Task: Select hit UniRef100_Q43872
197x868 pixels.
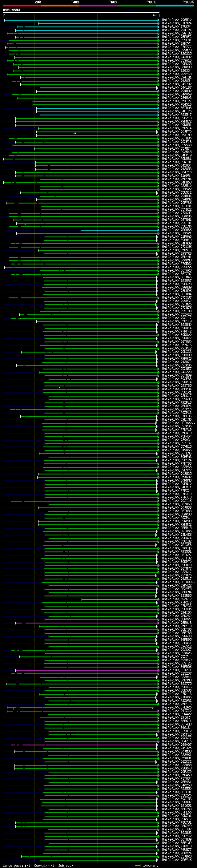Action: 176,362
